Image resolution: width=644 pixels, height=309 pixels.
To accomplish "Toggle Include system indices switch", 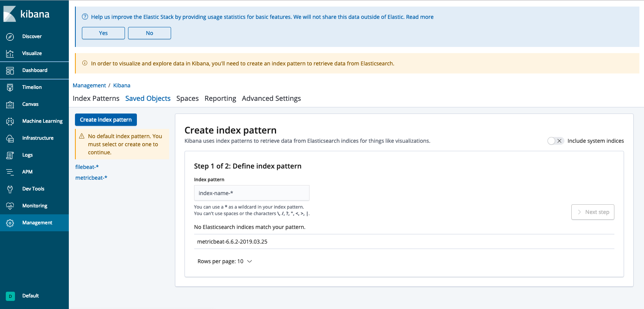I will tap(556, 141).
